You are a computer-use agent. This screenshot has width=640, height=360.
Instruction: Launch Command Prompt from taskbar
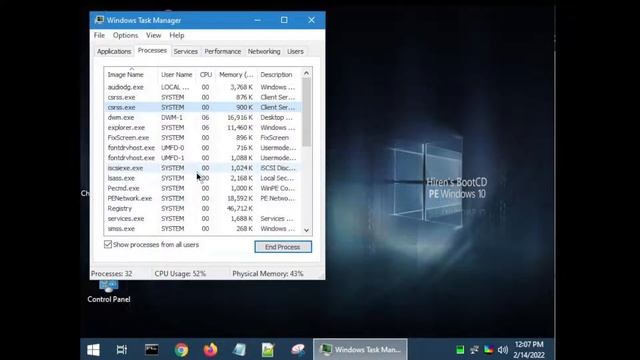click(152, 350)
